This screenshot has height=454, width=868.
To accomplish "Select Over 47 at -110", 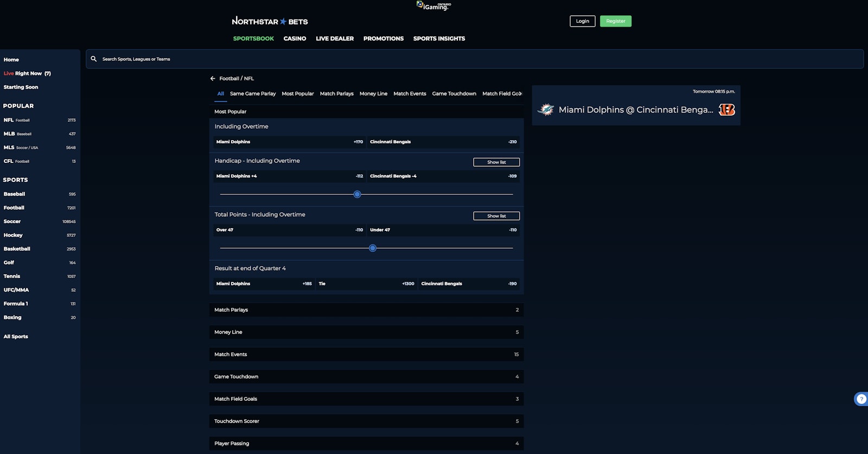I will (290, 230).
